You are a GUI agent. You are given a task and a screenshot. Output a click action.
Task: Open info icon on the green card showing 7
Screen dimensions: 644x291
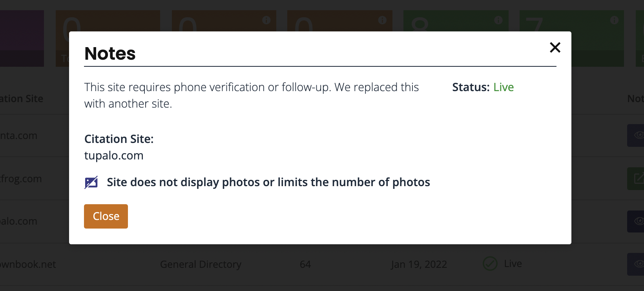tap(615, 20)
